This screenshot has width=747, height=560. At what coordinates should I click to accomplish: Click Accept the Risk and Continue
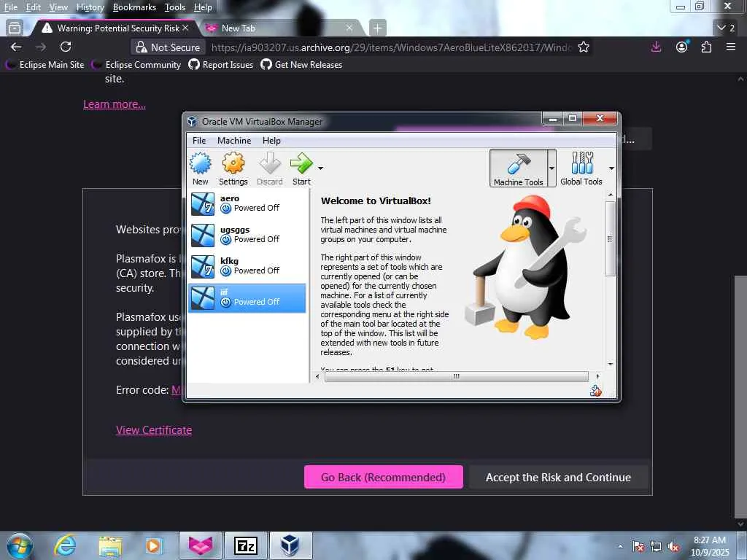tap(558, 477)
